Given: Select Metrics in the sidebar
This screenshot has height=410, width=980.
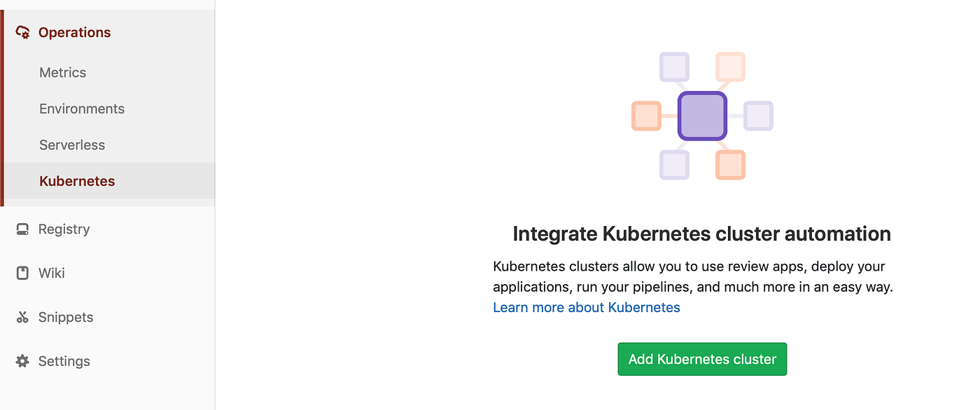Looking at the screenshot, I should [x=62, y=72].
